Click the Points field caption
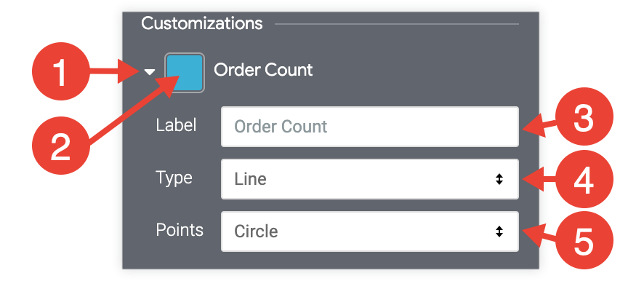 180,229
